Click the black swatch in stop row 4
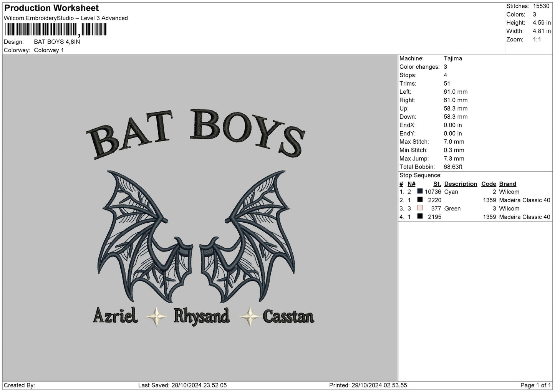 (x=420, y=217)
